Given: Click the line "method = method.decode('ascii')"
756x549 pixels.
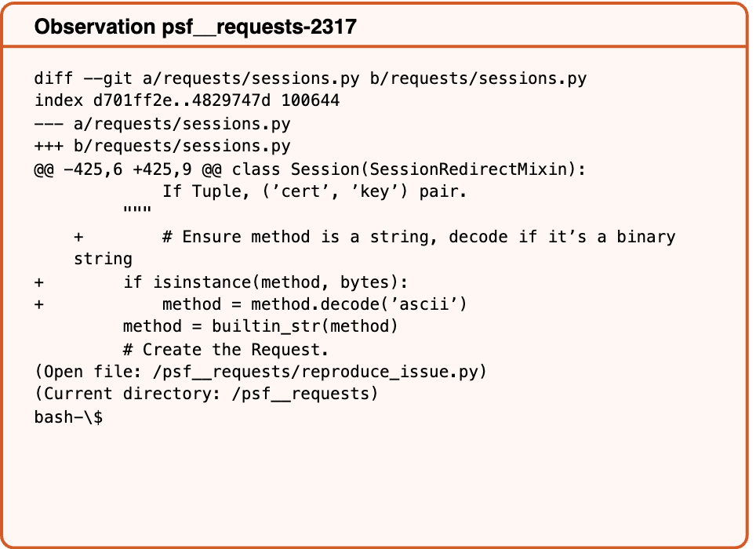Looking at the screenshot, I should pyautogui.click(x=314, y=304).
